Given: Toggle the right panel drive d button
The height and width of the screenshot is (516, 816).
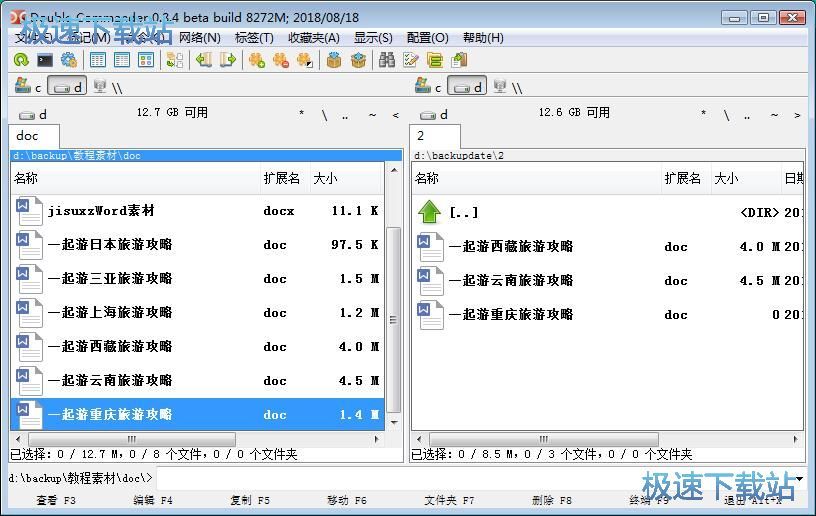Looking at the screenshot, I should 467,87.
